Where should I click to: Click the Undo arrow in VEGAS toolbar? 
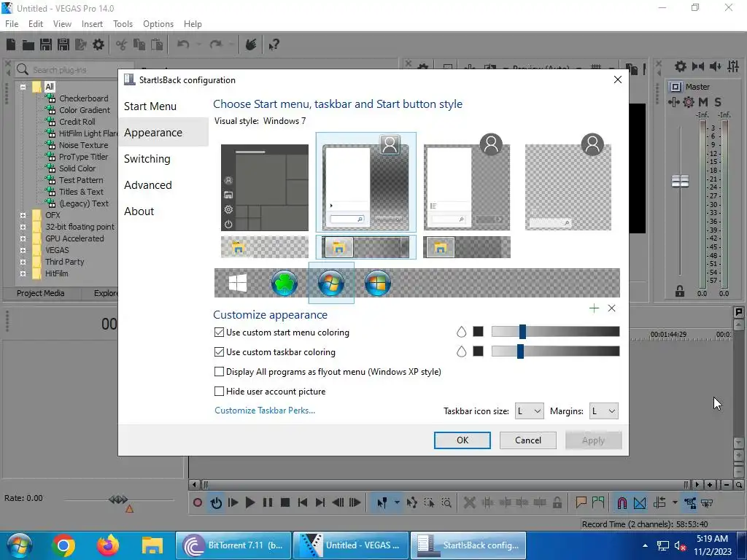tap(183, 44)
